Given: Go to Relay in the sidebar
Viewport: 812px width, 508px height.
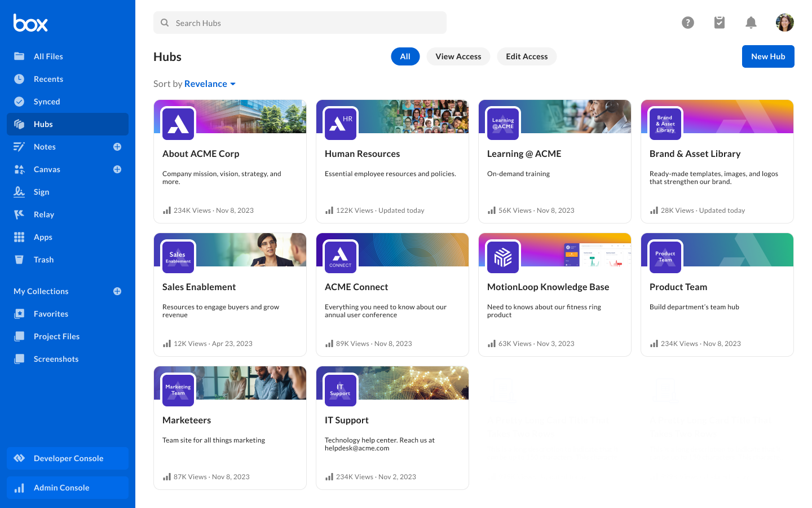Looking at the screenshot, I should tap(43, 214).
